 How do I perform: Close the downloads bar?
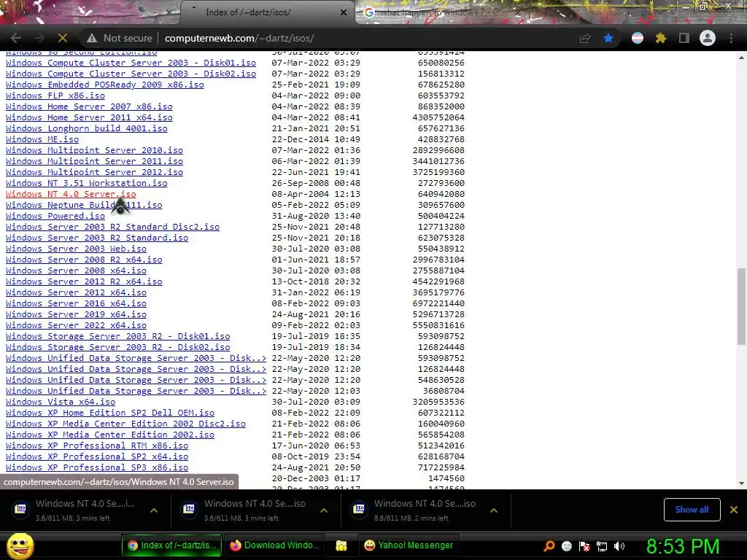734,510
